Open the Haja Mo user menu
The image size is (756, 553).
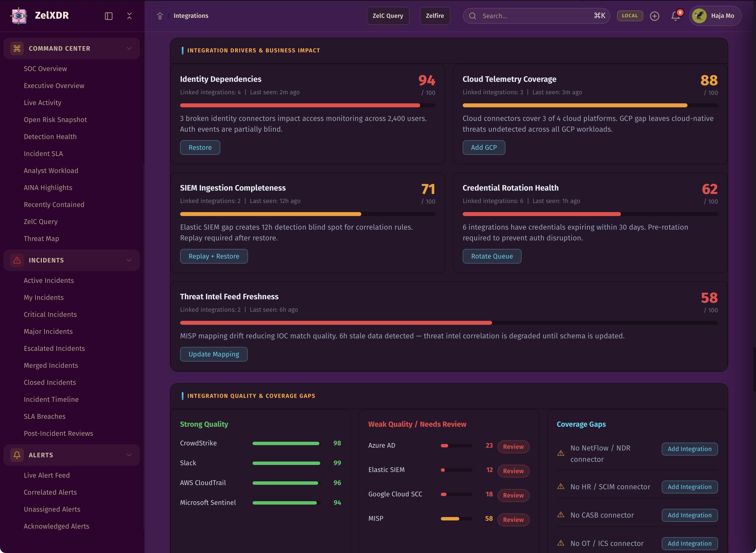coord(715,16)
